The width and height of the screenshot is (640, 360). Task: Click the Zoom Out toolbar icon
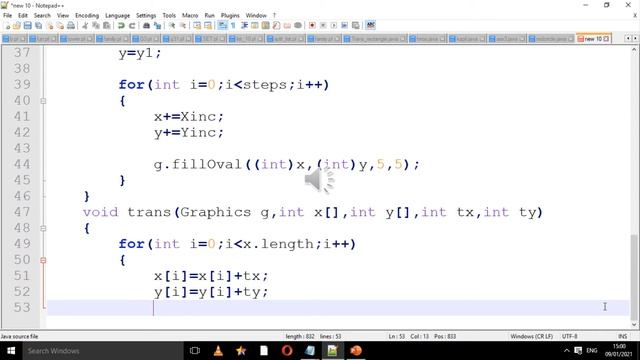click(183, 26)
